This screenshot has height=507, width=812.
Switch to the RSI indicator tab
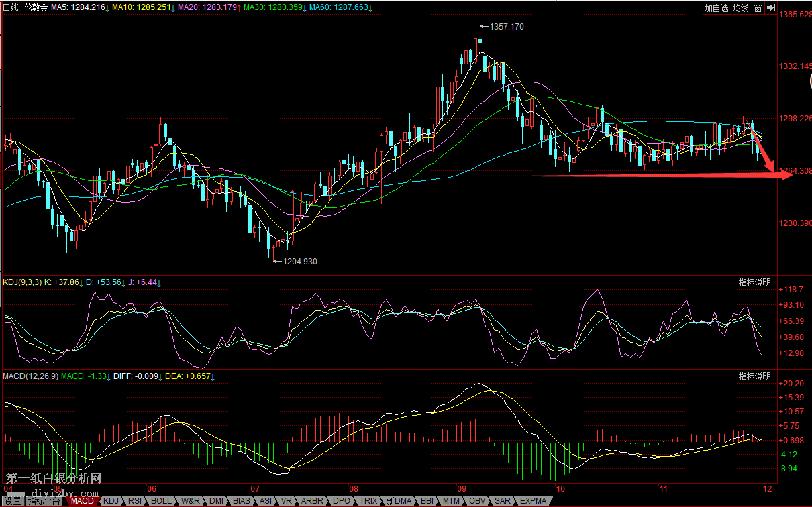coord(136,501)
